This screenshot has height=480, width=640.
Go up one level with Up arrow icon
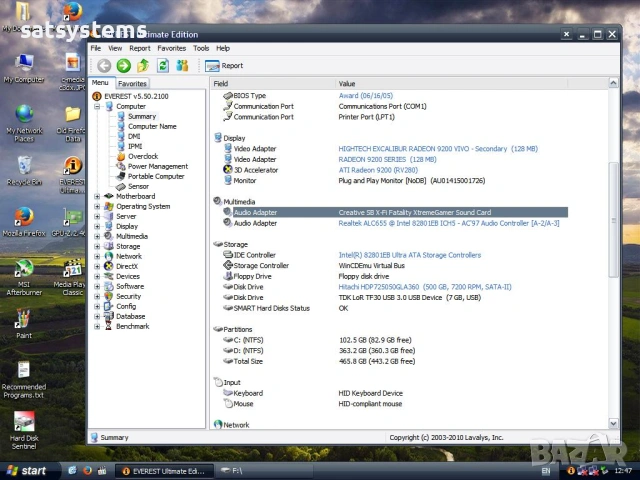click(143, 65)
